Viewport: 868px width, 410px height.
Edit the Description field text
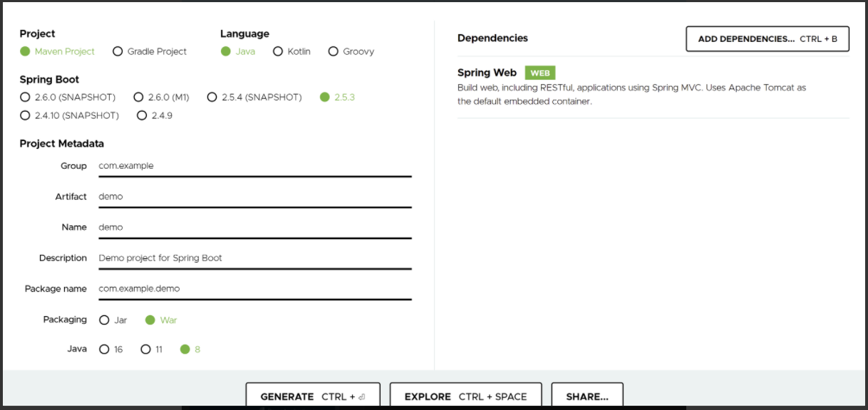point(254,258)
